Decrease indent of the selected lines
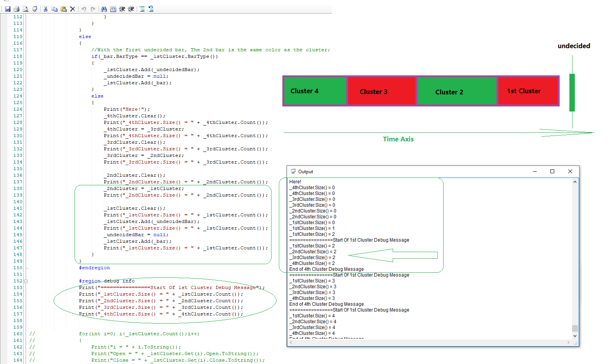This screenshot has height=364, width=609. (122, 9)
